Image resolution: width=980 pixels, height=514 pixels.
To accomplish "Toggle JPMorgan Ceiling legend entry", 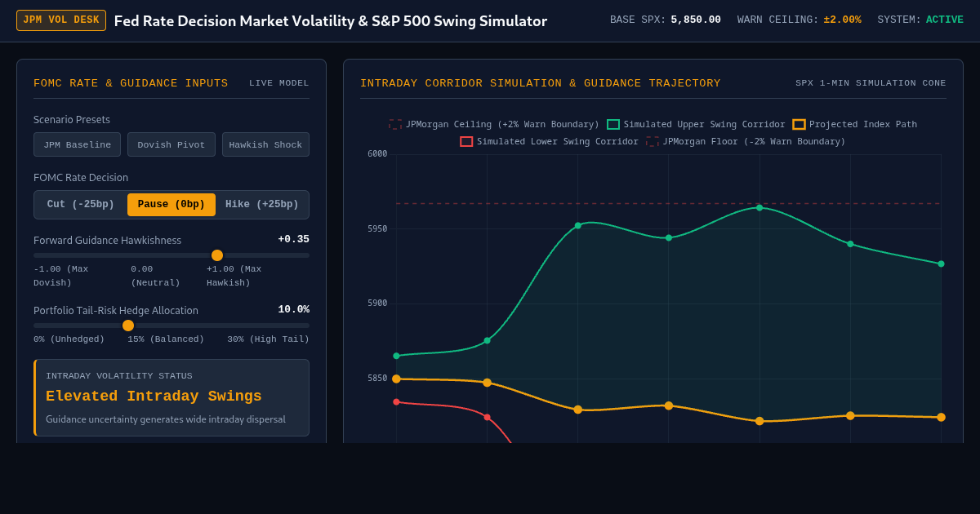I will point(494,125).
